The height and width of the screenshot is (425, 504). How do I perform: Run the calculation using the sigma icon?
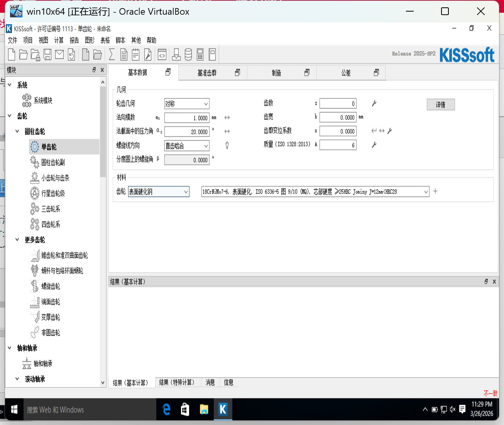[x=112, y=54]
